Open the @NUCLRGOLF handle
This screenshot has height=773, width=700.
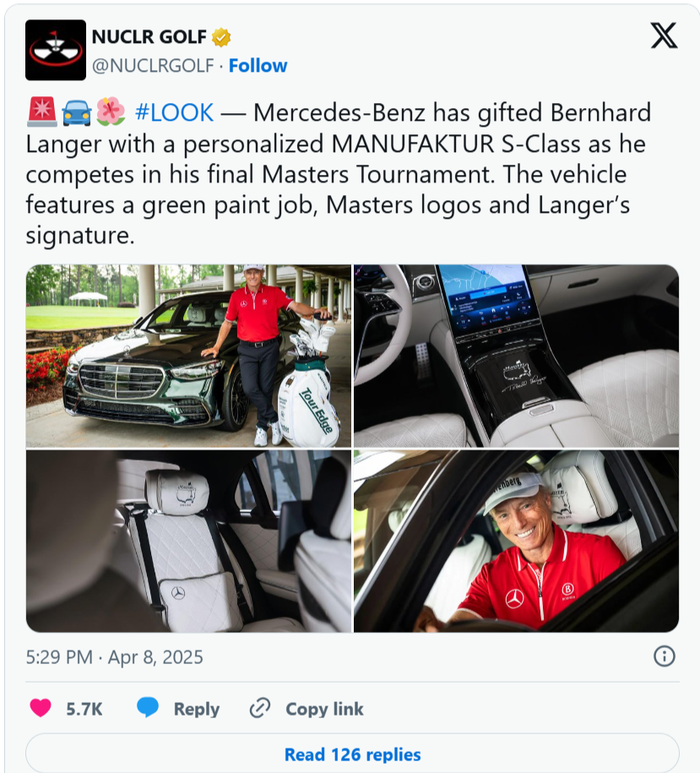(153, 66)
